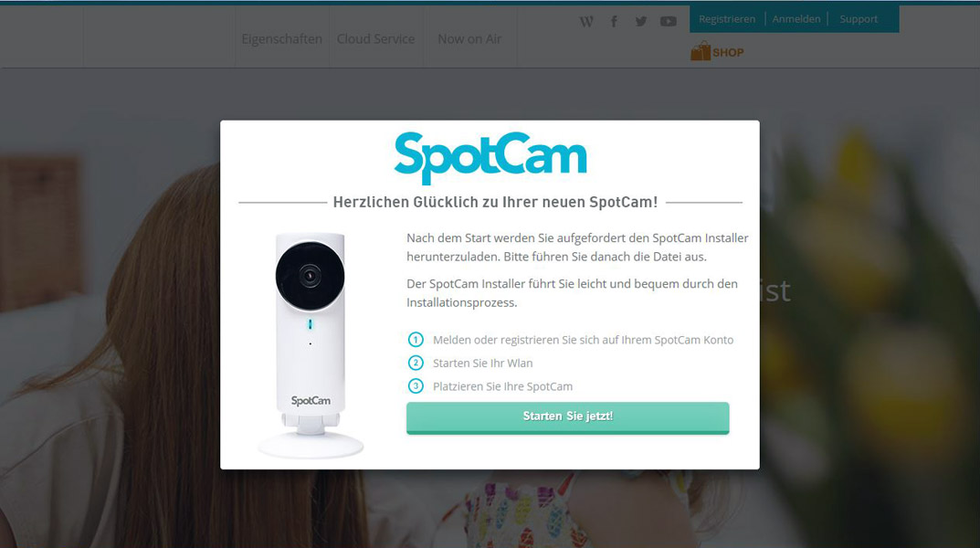Visit the Twitter bird icon
The image size is (980, 548).
pyautogui.click(x=640, y=22)
